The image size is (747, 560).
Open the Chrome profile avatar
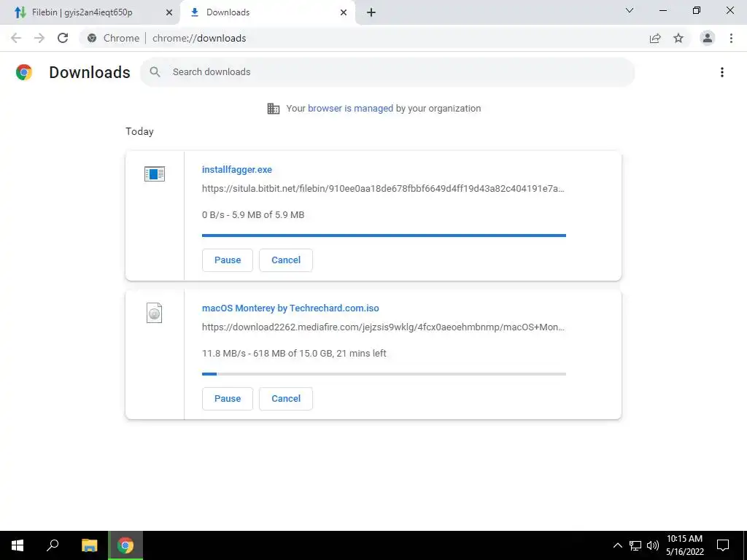point(708,38)
